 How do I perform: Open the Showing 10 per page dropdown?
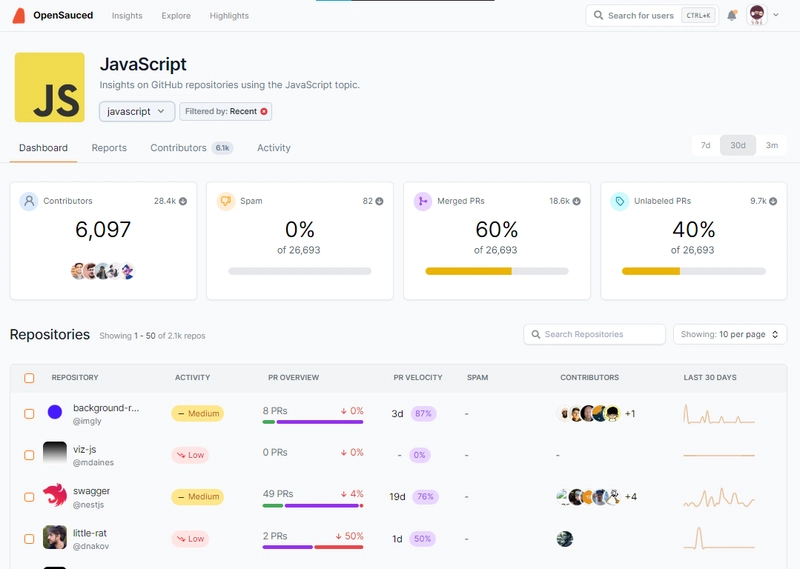(730, 334)
